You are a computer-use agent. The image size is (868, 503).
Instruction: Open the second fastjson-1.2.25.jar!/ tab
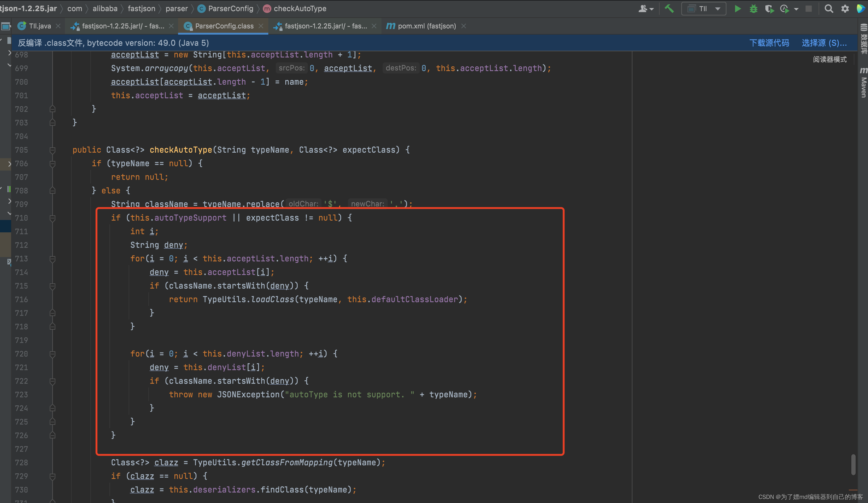coord(325,26)
